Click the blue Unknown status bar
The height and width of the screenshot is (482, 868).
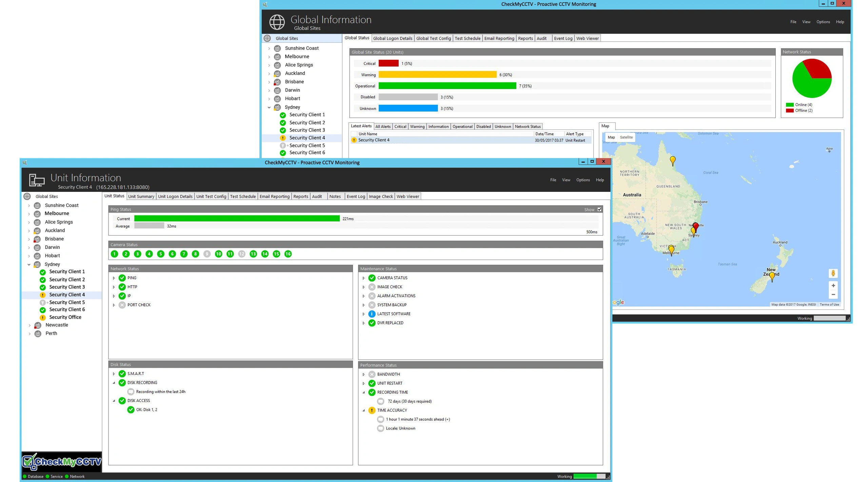click(x=408, y=108)
